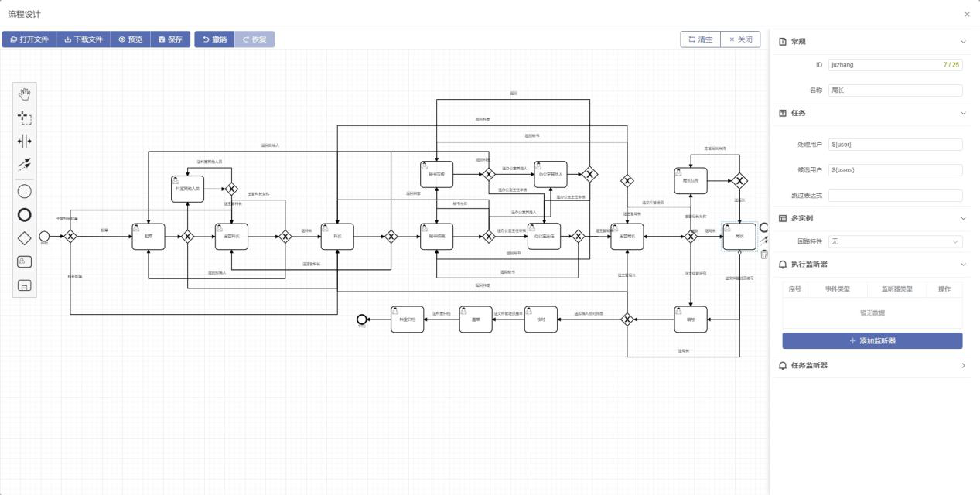Viewport: 980px width, 495px height.
Task: Select the gateway right of 办公室主任
Action: coord(578,236)
